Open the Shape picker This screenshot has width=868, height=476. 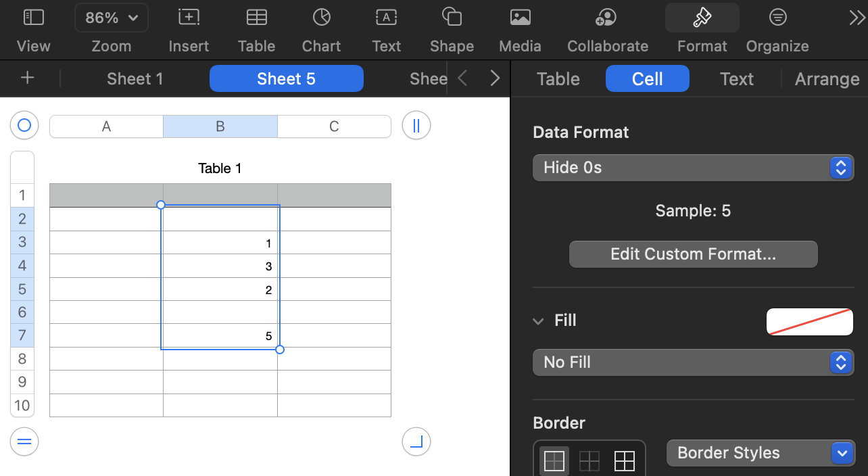pos(452,18)
